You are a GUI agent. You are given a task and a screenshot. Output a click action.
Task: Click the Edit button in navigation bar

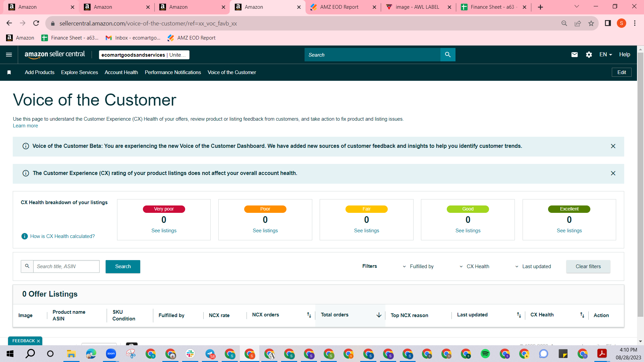click(x=622, y=72)
